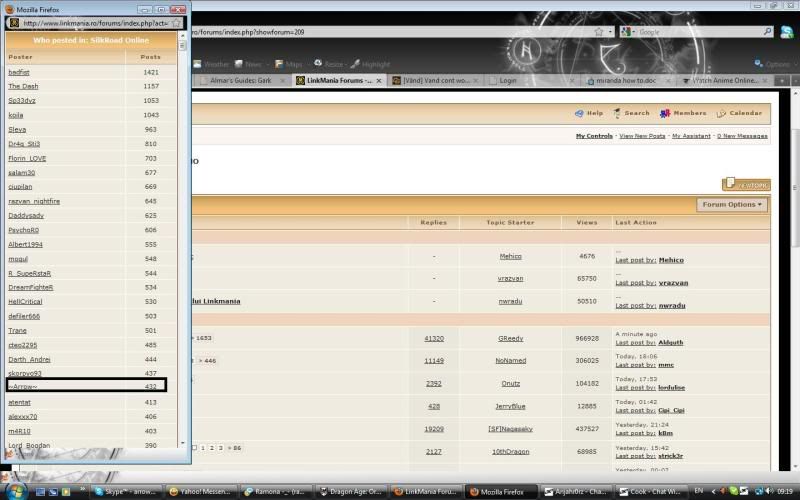
Task: Close the LinkMania Forums tab
Action: coord(380,80)
